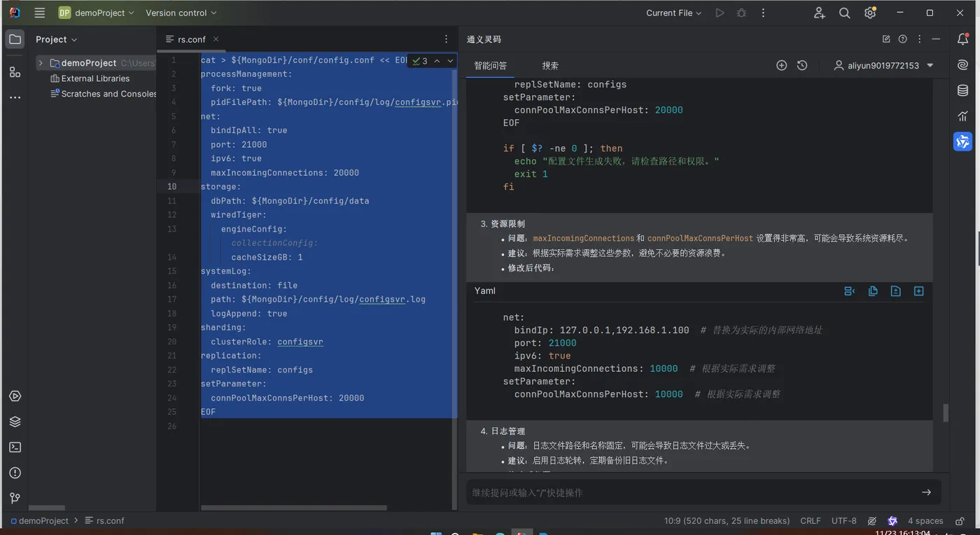Open the Database tool window
980x535 pixels.
(x=963, y=90)
